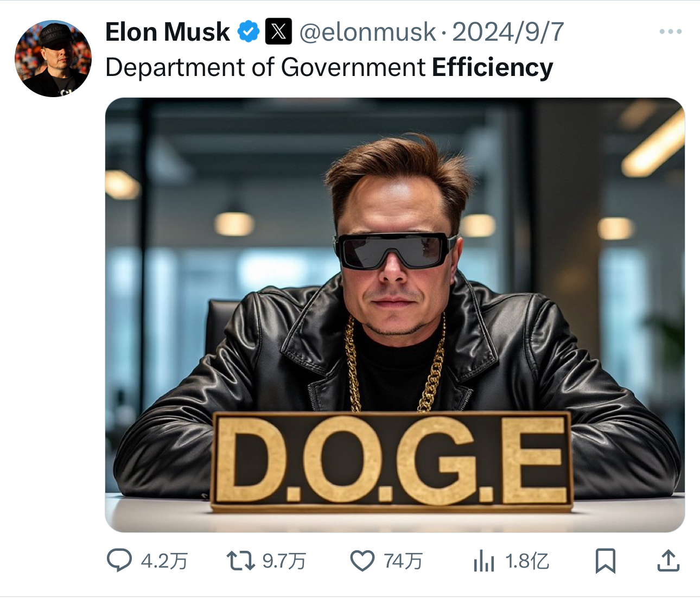This screenshot has height=598, width=700.
Task: Bookmark this Department of Government Efficiency tweet
Action: (x=606, y=561)
